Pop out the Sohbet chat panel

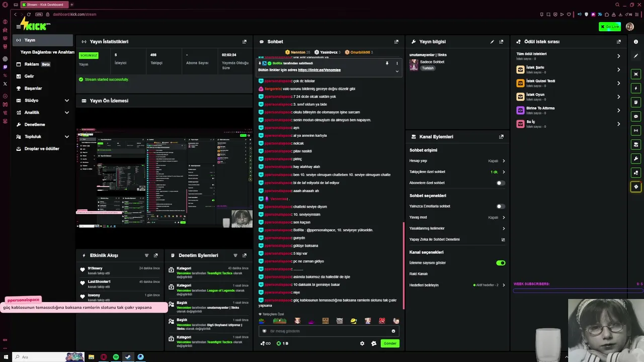[x=396, y=42]
